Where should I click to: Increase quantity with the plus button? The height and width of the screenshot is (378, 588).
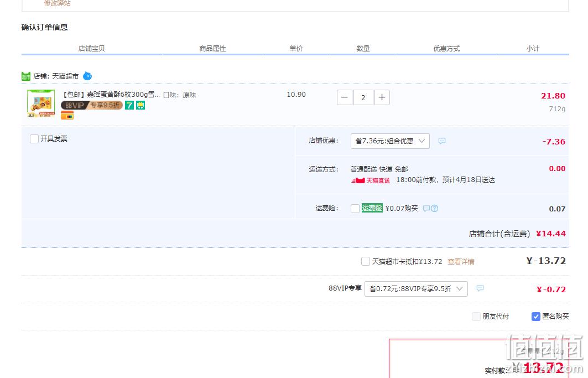click(382, 97)
